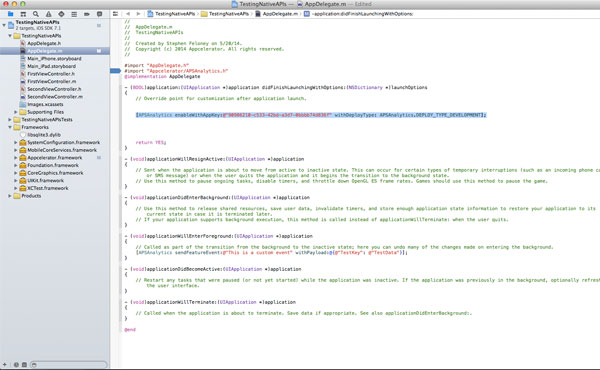
Task: Expand the TestingNativeAPIsTests group
Action: pyautogui.click(x=10, y=120)
